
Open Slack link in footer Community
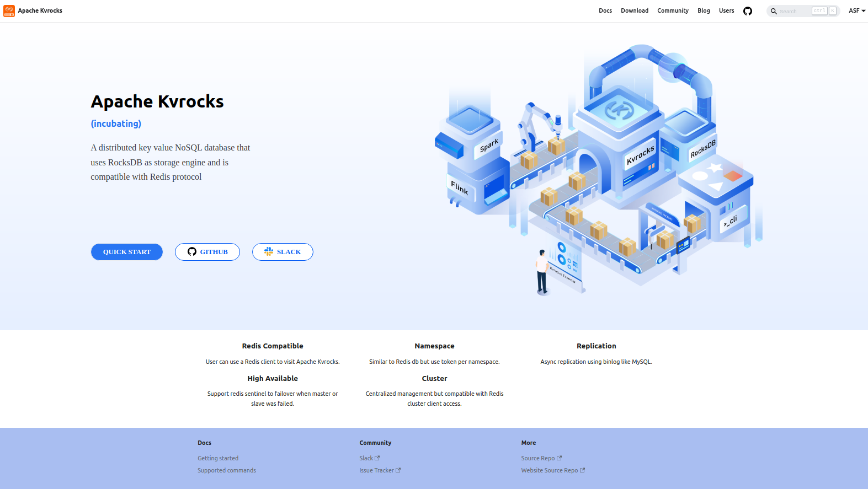point(370,458)
